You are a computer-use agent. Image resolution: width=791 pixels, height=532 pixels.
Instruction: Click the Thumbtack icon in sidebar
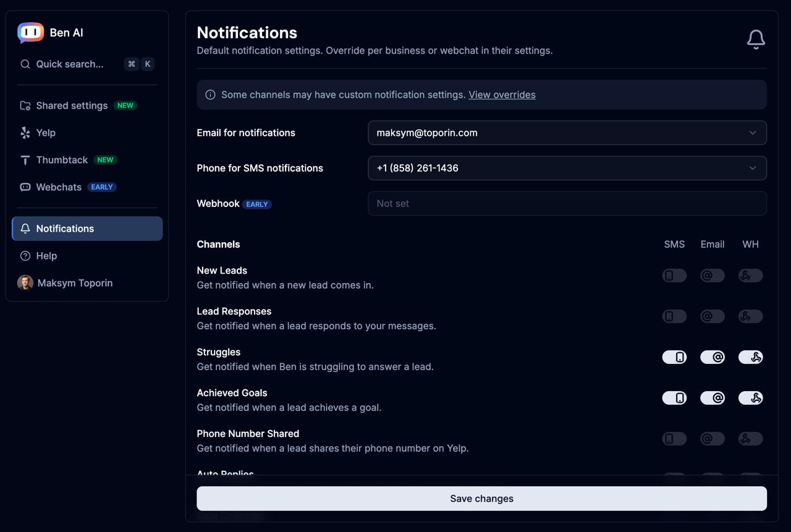(25, 160)
